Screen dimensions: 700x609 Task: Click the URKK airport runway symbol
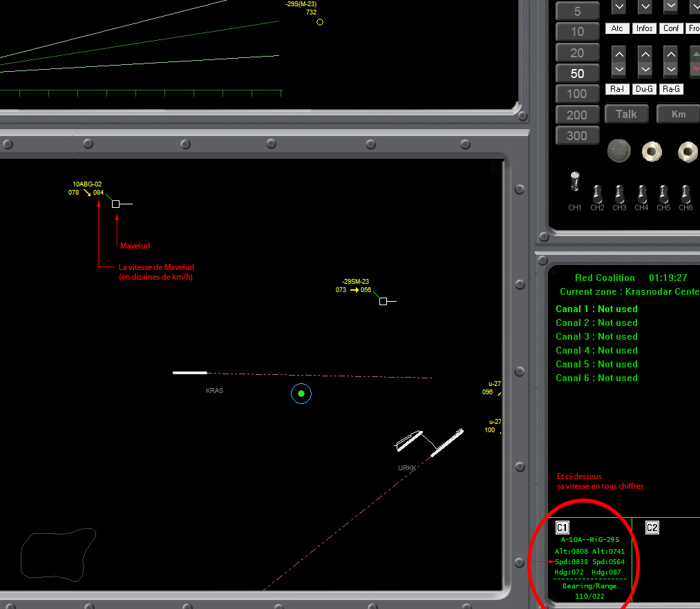pyautogui.click(x=446, y=443)
